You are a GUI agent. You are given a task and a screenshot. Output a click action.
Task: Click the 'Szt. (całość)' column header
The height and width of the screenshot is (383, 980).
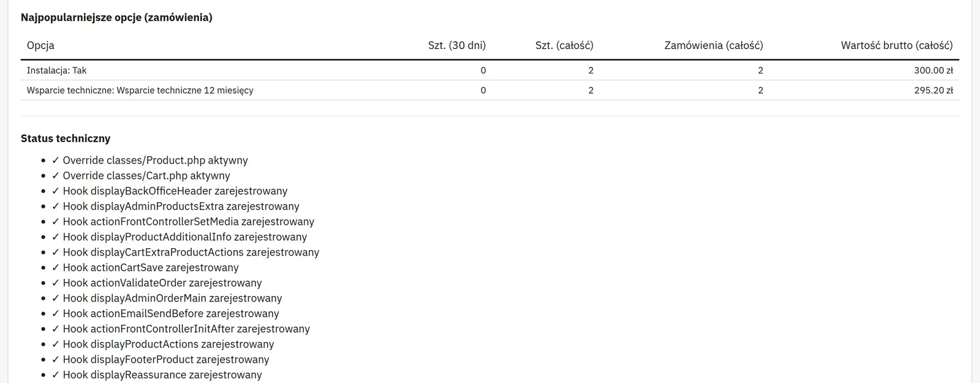click(x=564, y=45)
